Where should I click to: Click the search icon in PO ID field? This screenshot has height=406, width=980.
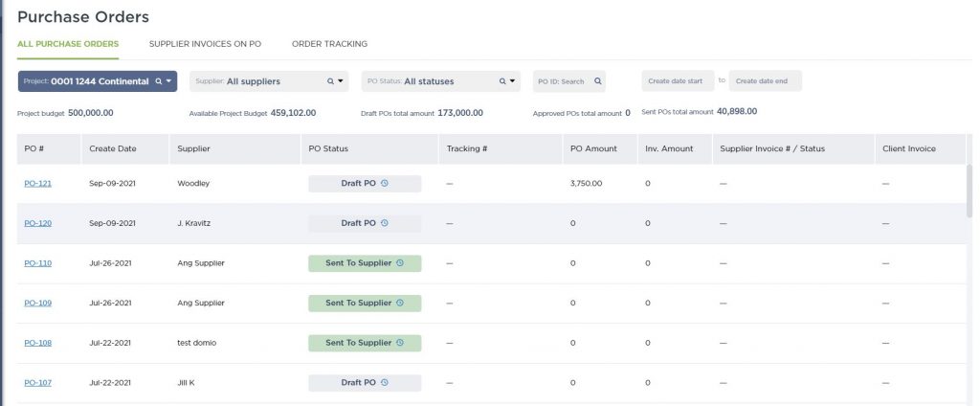(598, 81)
